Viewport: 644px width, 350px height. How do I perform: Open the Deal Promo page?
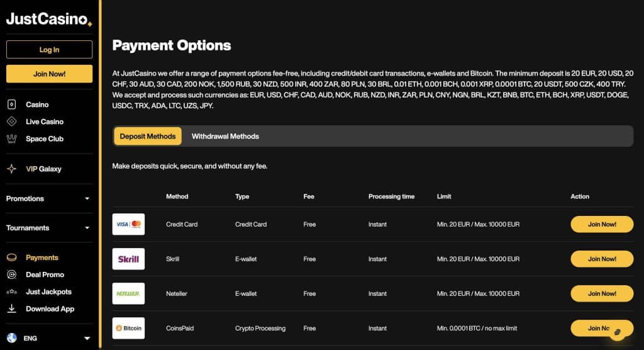coord(45,274)
